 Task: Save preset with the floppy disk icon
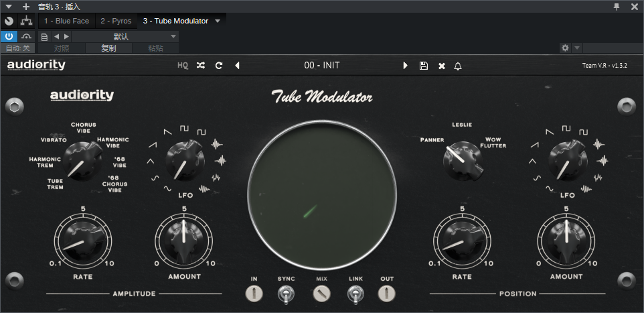423,66
